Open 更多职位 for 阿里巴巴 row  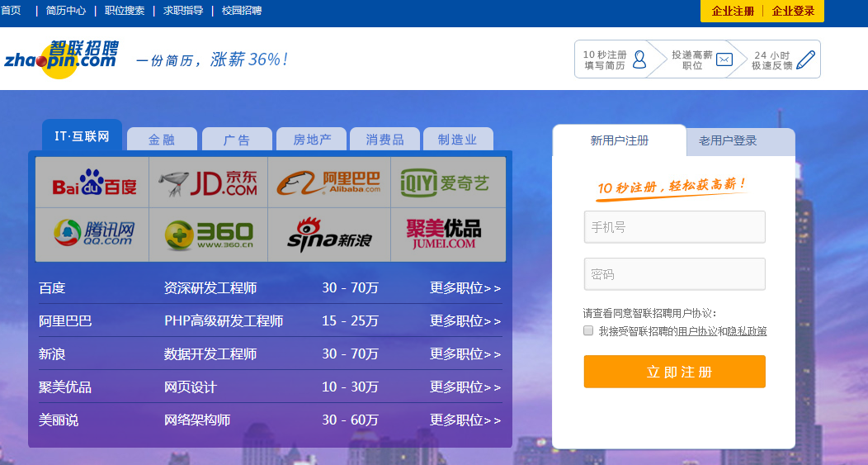tap(465, 321)
